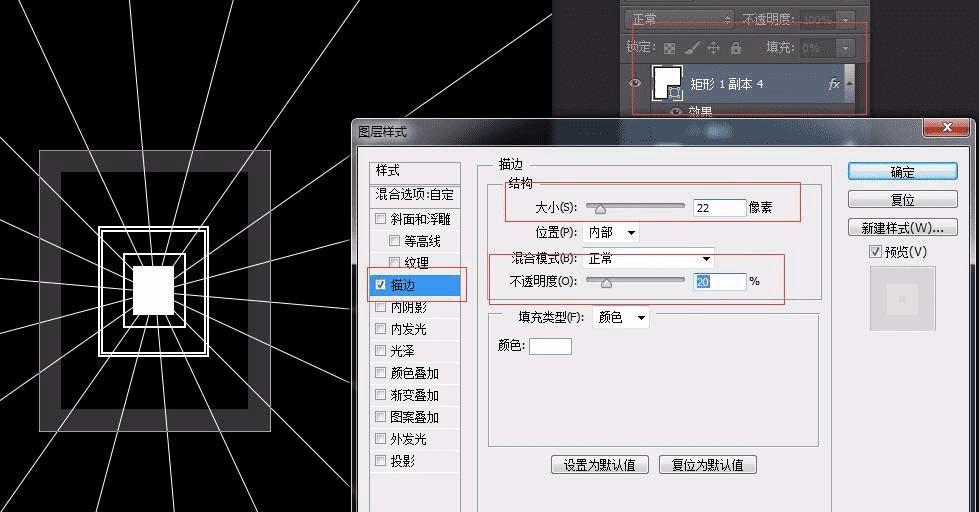979x512 pixels.
Task: Open the 位置 内部 dropdown
Action: coord(612,232)
